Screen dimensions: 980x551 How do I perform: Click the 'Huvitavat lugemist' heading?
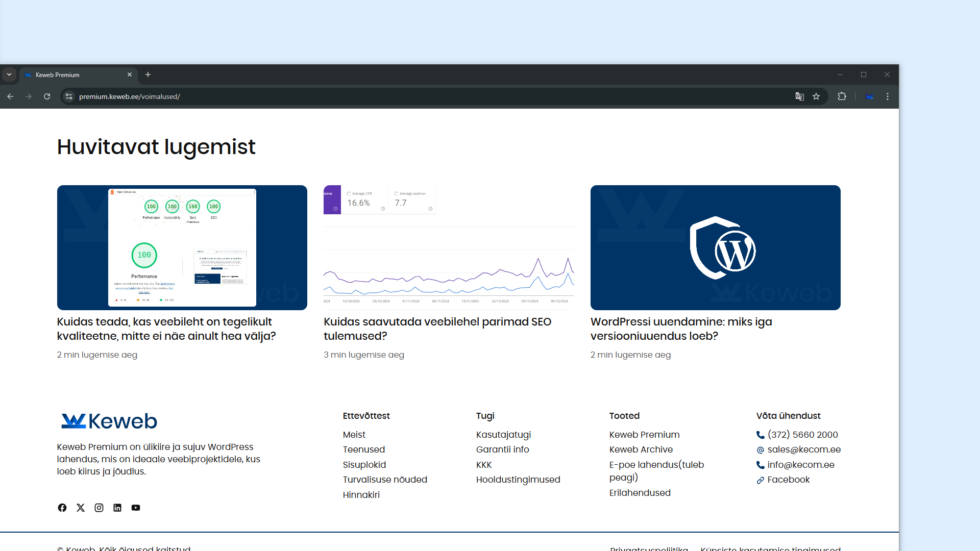coord(156,147)
